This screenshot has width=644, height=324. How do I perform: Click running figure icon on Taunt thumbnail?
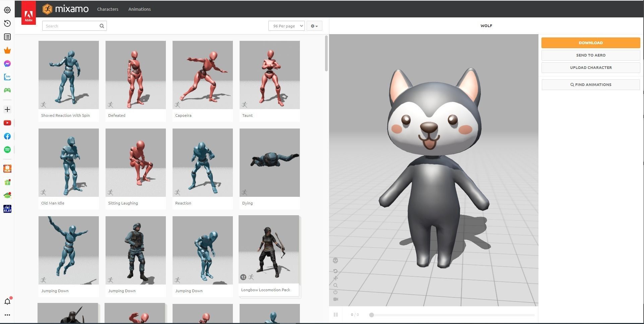(x=245, y=105)
